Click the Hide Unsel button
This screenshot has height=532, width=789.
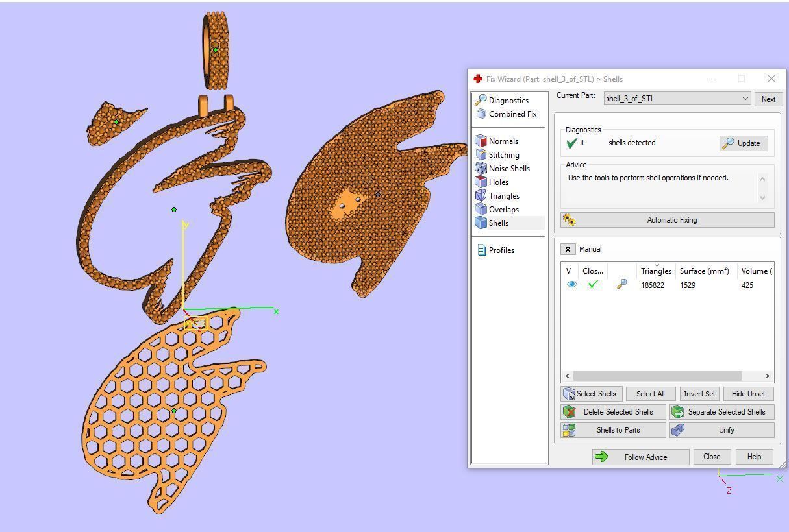tap(748, 394)
